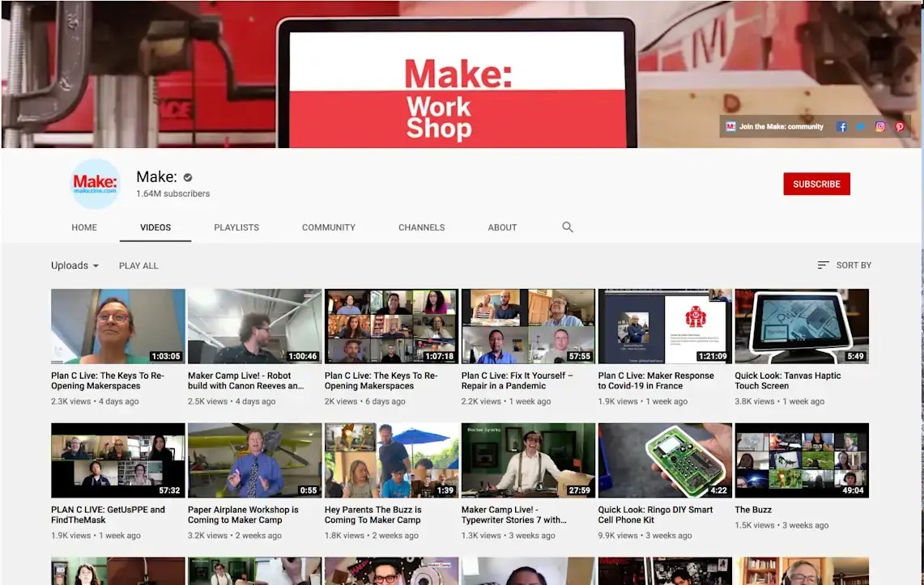Screen dimensions: 924x585
Task: Click the 3.2K views • 2 weeks ago text
Action: (235, 536)
